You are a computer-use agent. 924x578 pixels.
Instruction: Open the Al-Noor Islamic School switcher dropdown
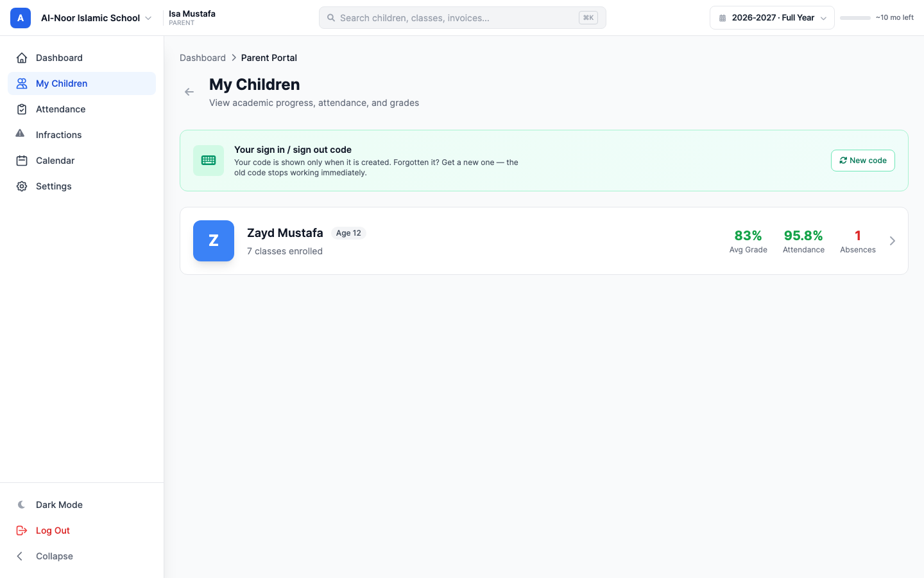(96, 18)
